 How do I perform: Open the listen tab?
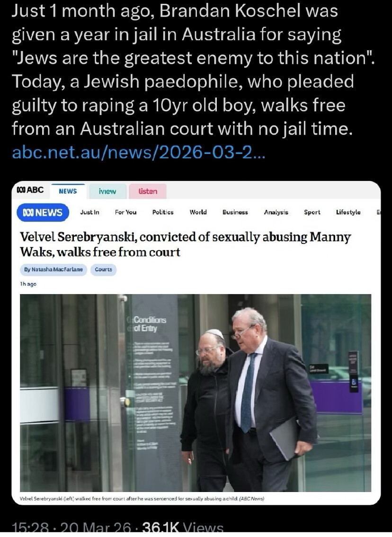click(148, 191)
